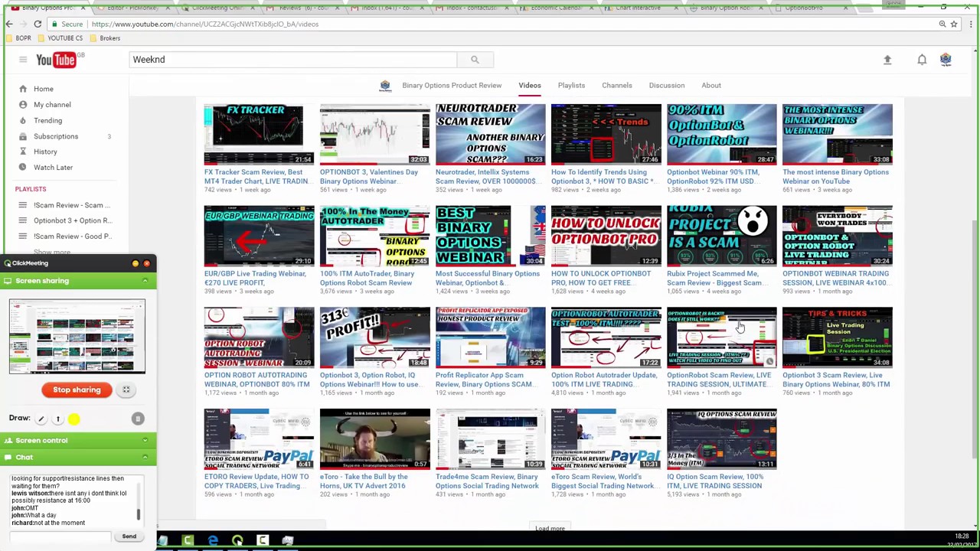Open the Trade4me Scam Review title link
Screen dimensions: 980x551
(x=487, y=481)
